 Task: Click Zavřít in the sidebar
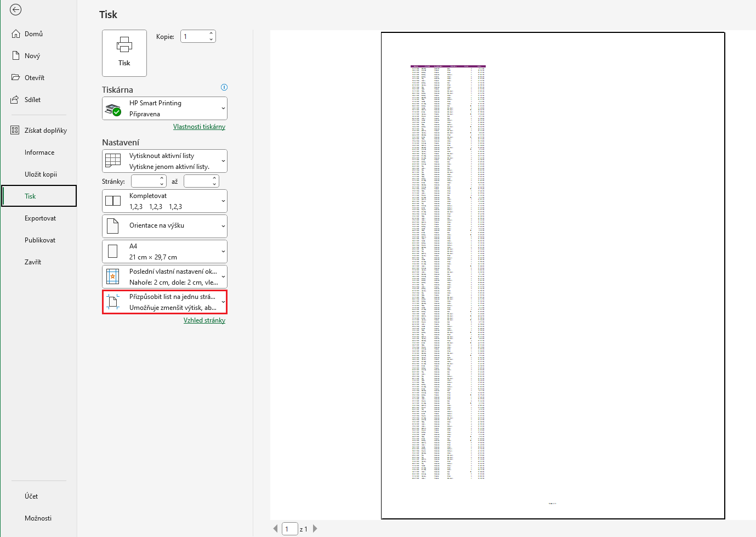coord(38,262)
